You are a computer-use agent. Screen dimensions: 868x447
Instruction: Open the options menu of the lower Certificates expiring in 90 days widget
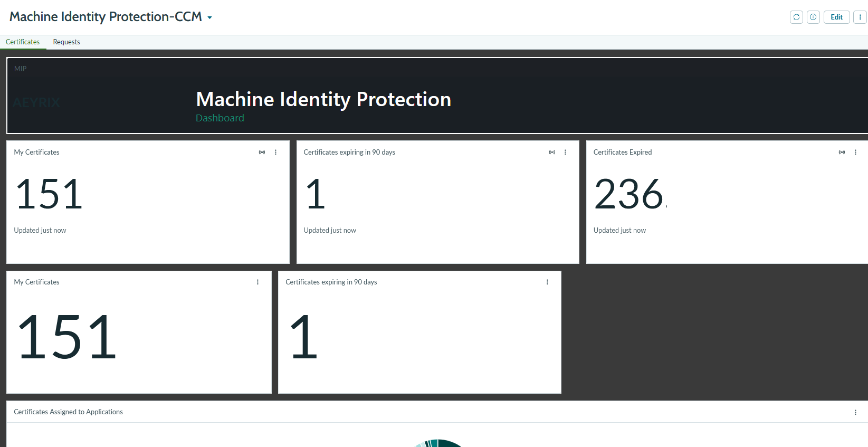(x=547, y=282)
